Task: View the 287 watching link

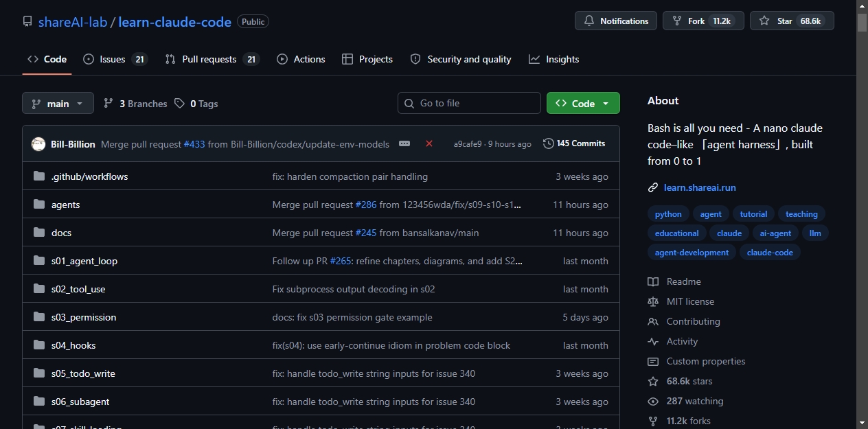Action: [x=686, y=401]
